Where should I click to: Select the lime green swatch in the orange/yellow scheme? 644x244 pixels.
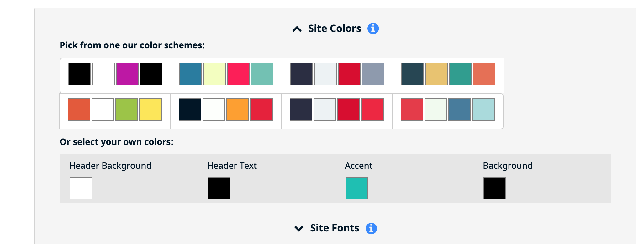pyautogui.click(x=127, y=110)
